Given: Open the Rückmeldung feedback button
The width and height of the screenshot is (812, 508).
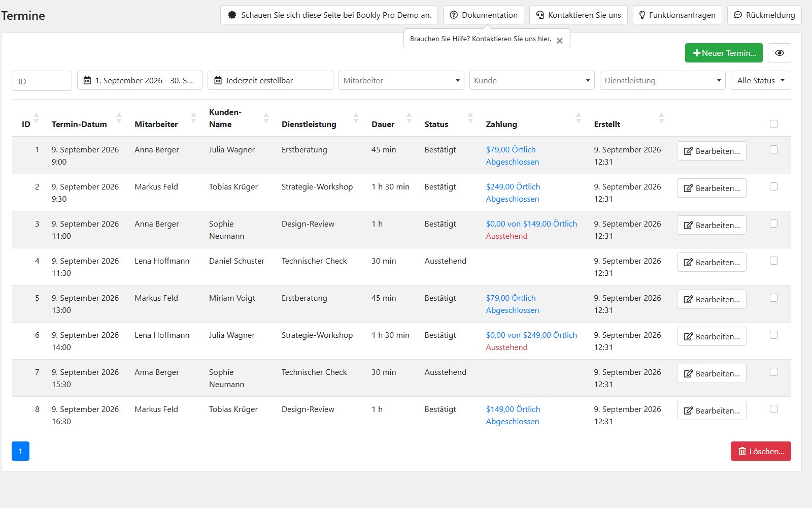Looking at the screenshot, I should (x=764, y=15).
